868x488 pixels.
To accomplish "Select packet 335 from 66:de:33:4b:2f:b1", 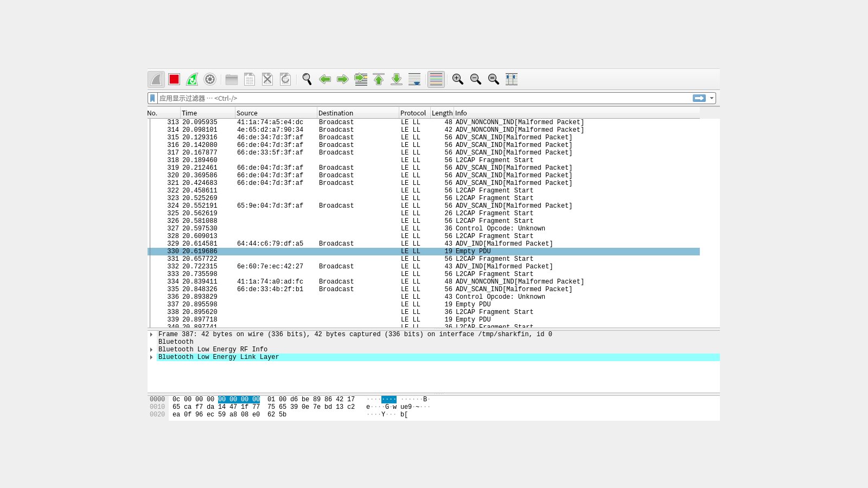I will point(424,290).
